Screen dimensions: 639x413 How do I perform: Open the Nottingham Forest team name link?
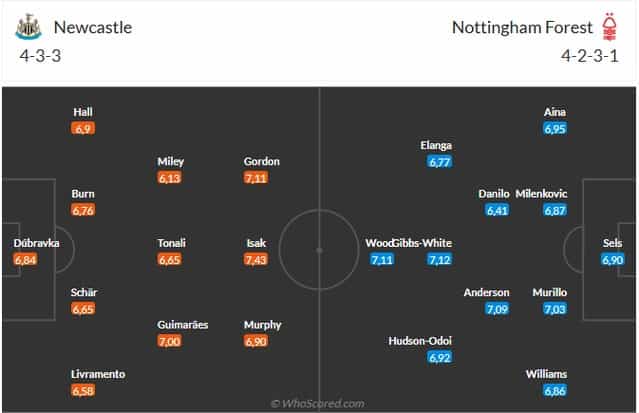522,27
